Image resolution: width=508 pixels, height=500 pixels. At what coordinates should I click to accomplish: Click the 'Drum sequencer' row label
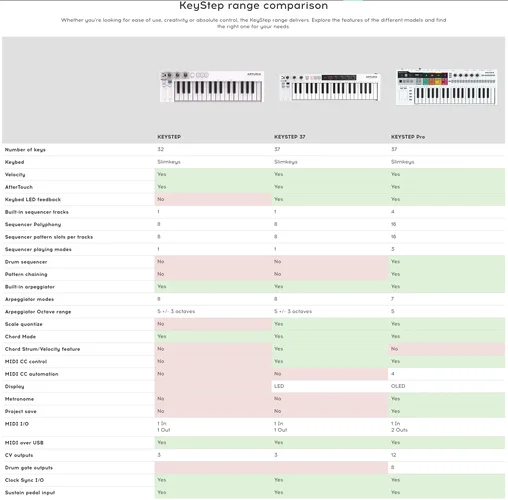click(26, 262)
